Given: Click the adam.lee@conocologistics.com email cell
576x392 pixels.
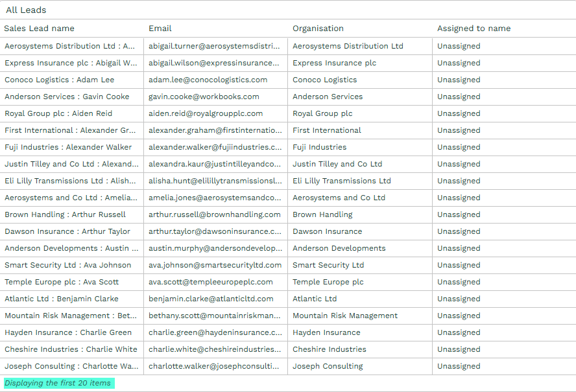Looking at the screenshot, I should coord(208,80).
